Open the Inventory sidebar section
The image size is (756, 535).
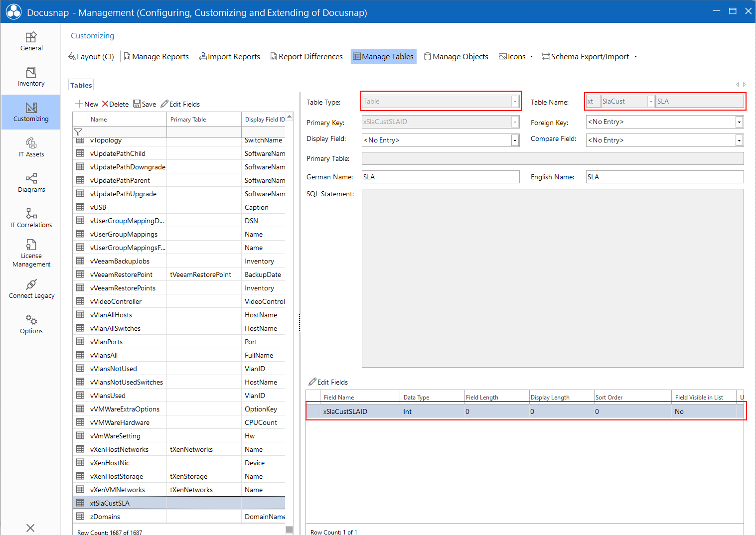coord(31,77)
